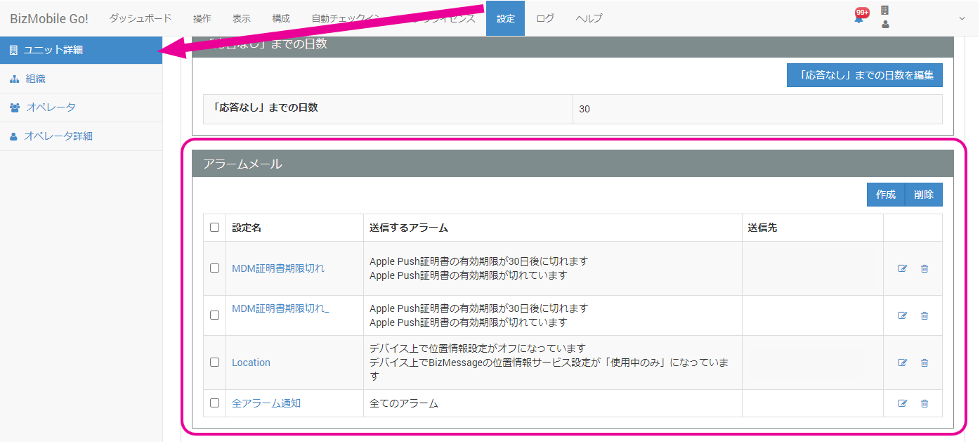The height and width of the screenshot is (444, 980).
Task: Click trash icon for MDM証明書期限切れ_ row
Action: [925, 315]
